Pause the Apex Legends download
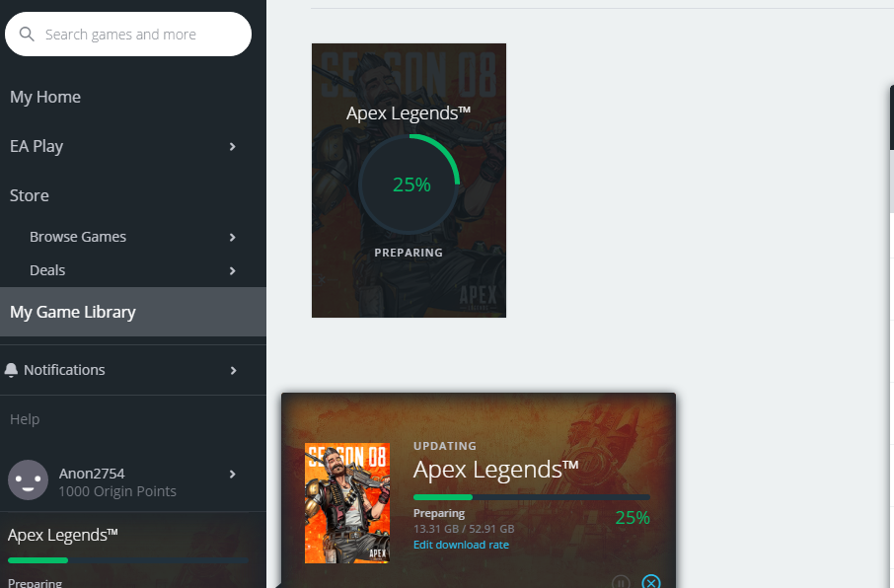 pyautogui.click(x=621, y=582)
